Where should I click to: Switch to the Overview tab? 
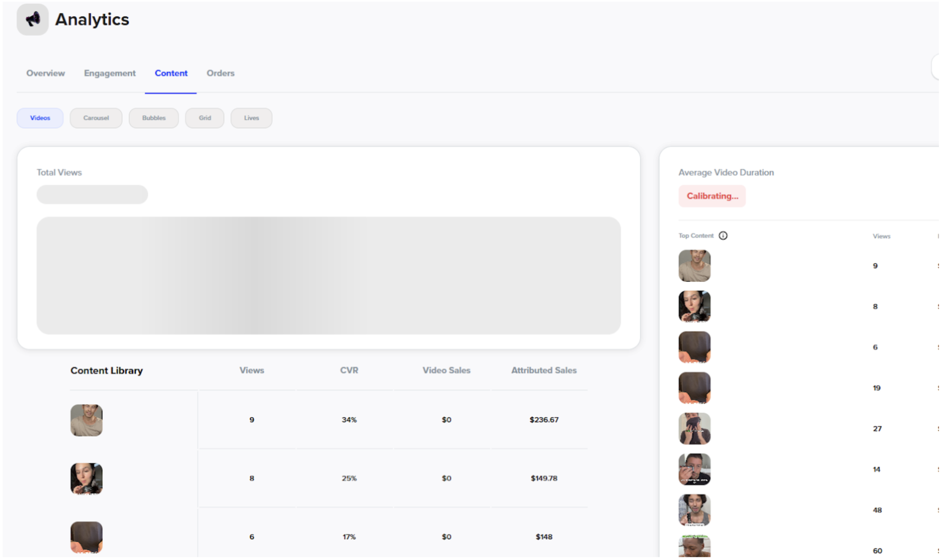[45, 73]
